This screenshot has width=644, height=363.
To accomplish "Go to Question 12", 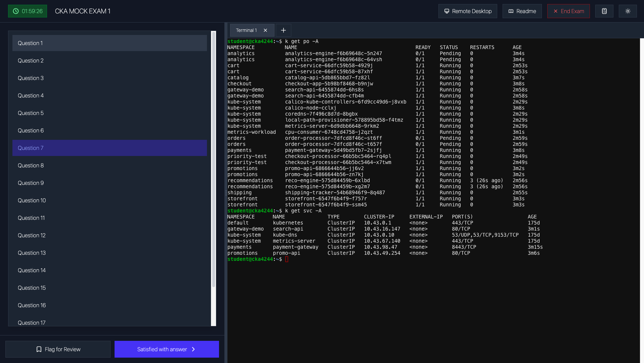I will [110, 235].
